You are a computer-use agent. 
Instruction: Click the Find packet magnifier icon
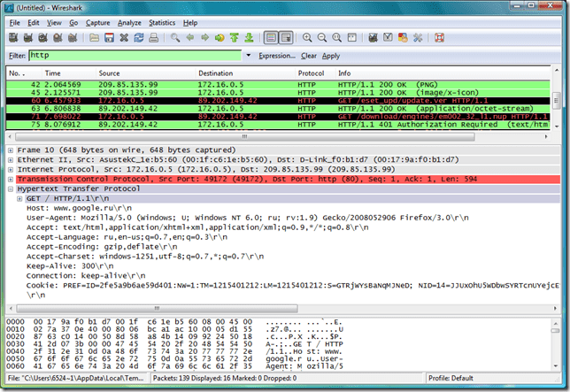click(175, 37)
